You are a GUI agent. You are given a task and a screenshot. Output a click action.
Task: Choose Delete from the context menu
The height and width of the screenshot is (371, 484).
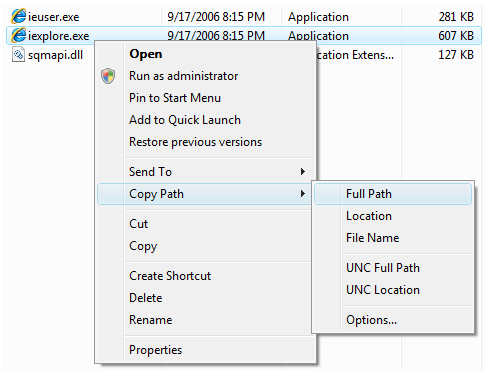pos(146,298)
